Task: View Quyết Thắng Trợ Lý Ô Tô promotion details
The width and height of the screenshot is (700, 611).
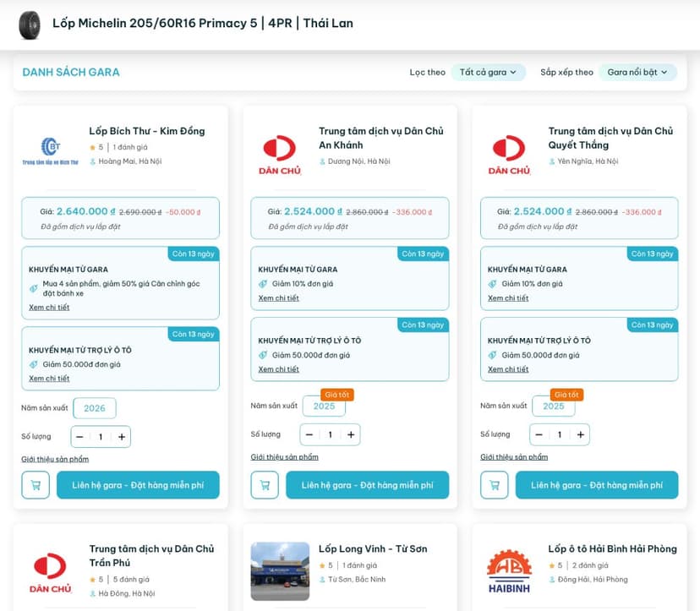Action: pos(508,369)
